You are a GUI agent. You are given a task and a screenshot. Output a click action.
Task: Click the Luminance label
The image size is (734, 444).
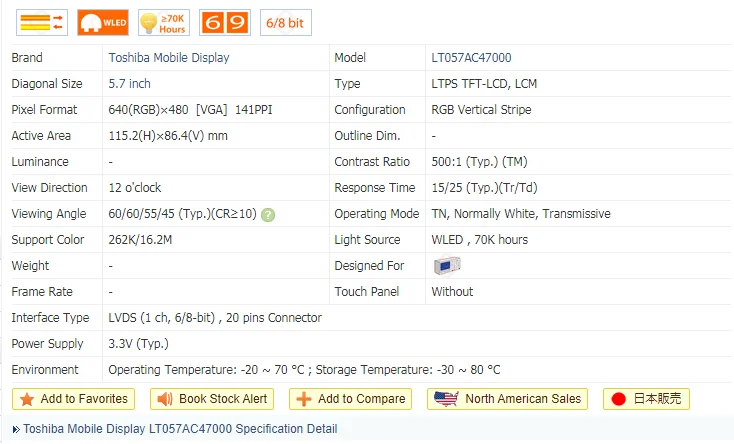coord(40,162)
